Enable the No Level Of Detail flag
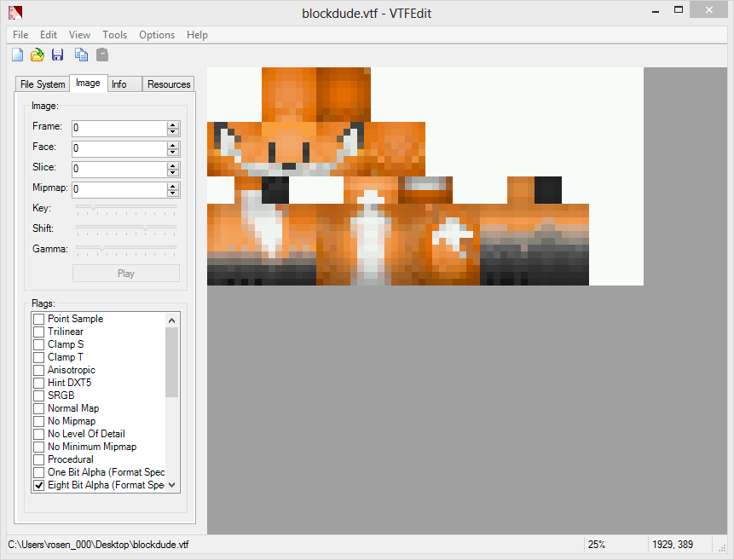734x560 pixels. (x=39, y=434)
